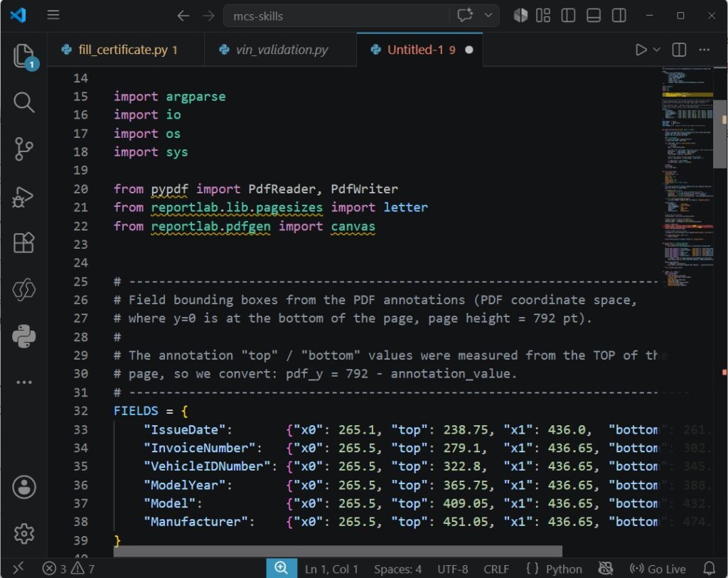Image resolution: width=728 pixels, height=578 pixels.
Task: Go to line via Ln 1, Col 1
Action: point(331,569)
